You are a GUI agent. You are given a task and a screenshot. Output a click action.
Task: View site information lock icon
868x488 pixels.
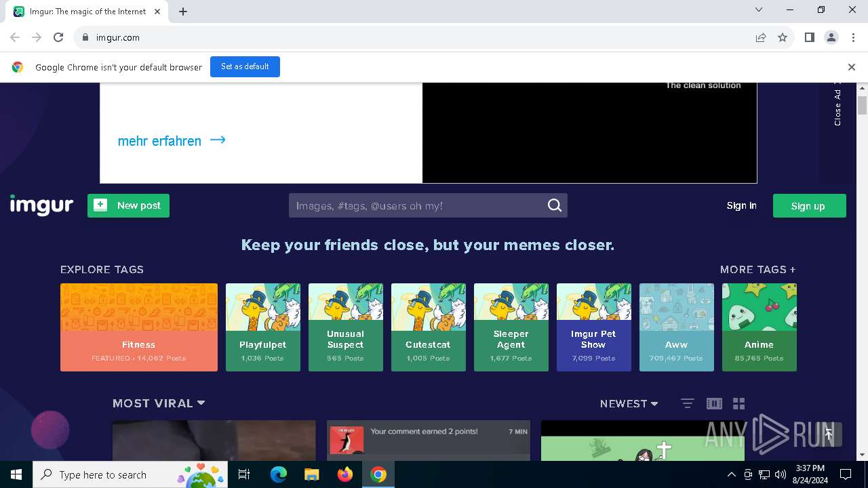click(x=85, y=37)
